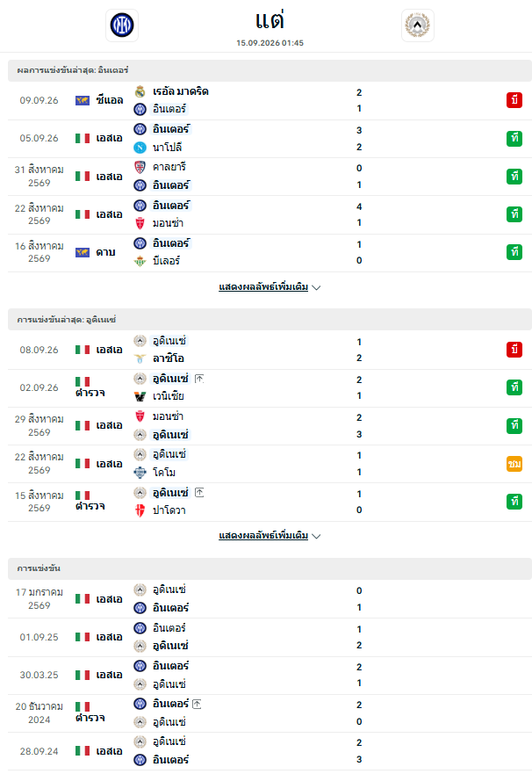Expand more Udinese results with the second แสดงผลลัพธ์เพิ่มเติม

click(x=263, y=536)
